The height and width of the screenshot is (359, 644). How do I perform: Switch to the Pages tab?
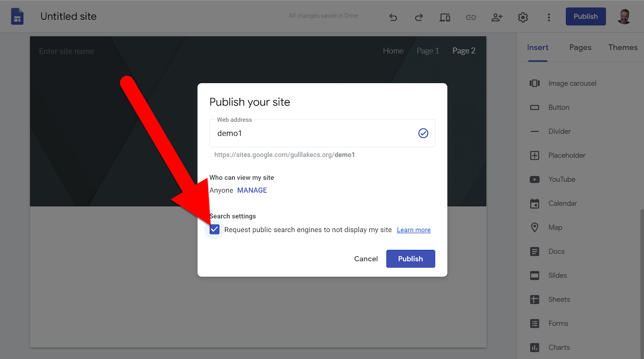pyautogui.click(x=580, y=48)
